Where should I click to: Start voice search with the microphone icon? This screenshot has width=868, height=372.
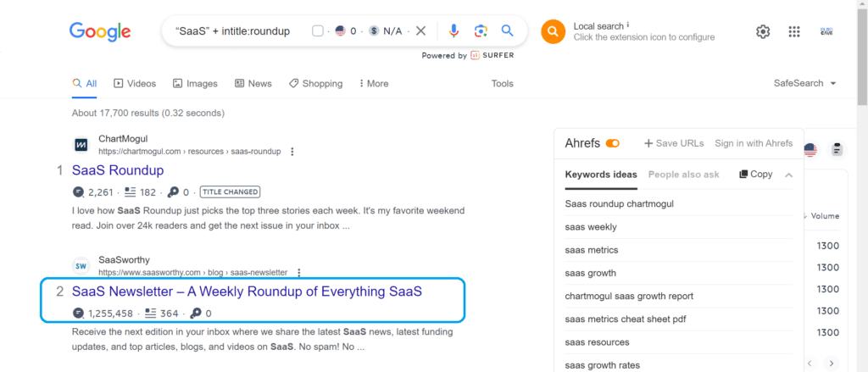(454, 31)
